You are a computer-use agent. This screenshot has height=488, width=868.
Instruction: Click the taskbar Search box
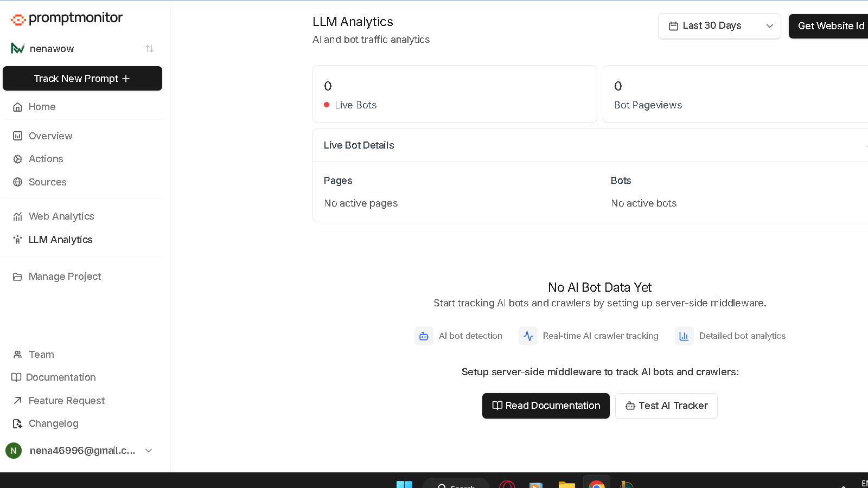[456, 484]
